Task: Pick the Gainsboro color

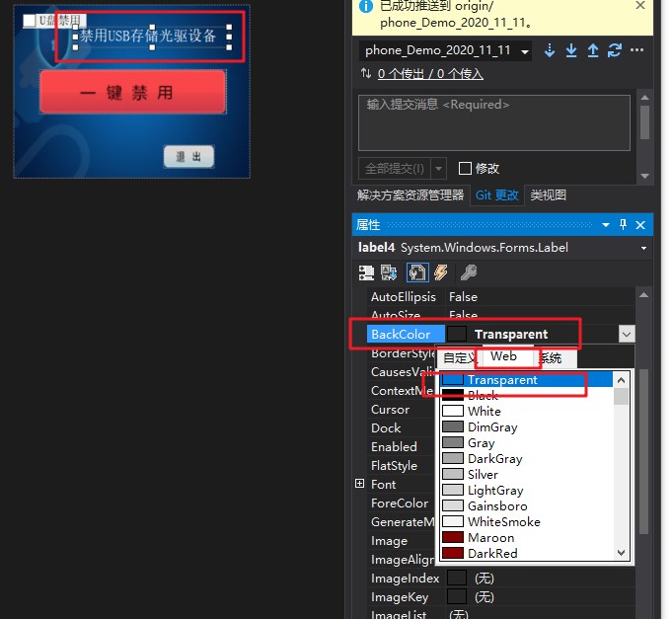Action: (527, 506)
